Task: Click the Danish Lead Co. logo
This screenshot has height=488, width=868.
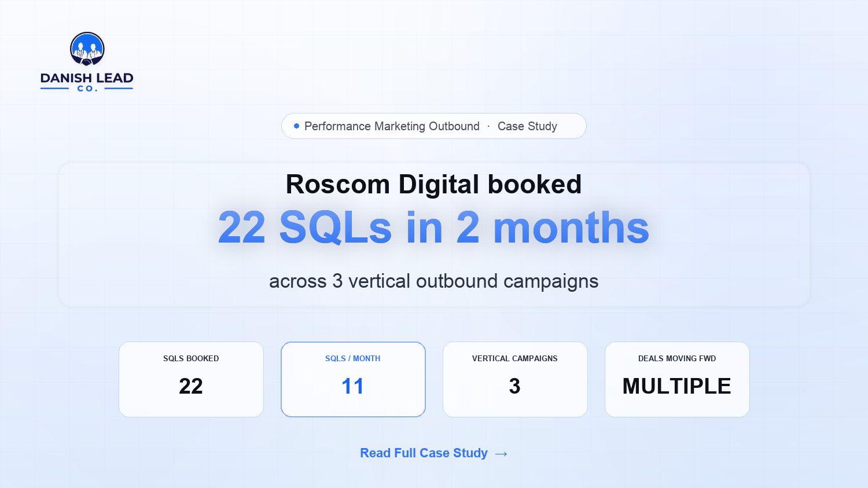Action: tap(87, 62)
